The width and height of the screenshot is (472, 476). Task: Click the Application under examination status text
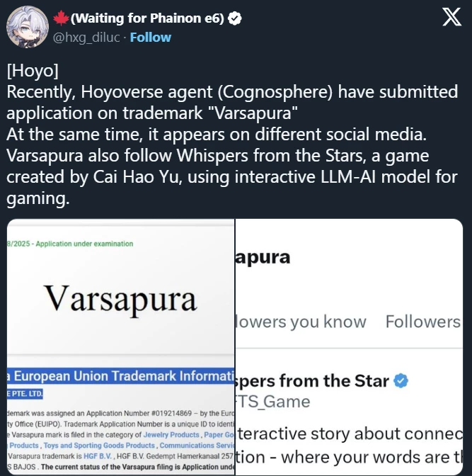coord(84,244)
